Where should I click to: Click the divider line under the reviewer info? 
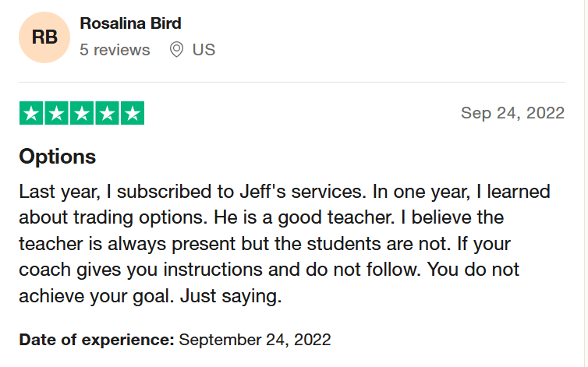click(x=292, y=82)
